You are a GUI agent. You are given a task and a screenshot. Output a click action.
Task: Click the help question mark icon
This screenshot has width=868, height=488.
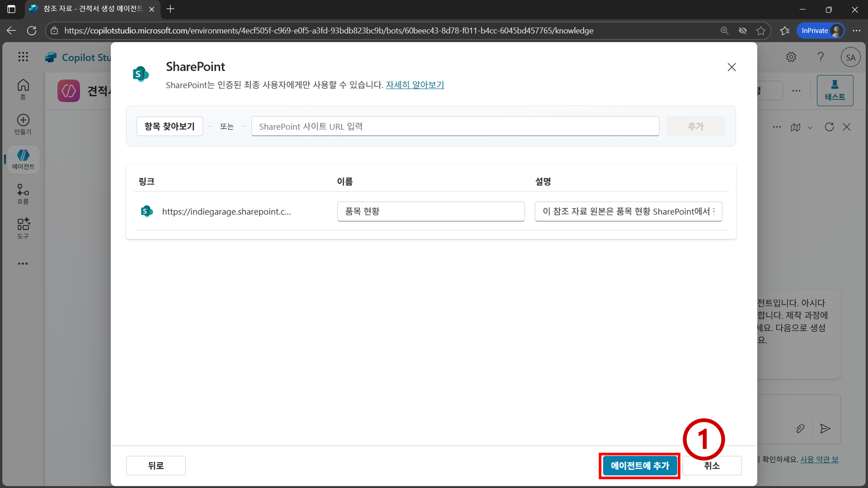[x=820, y=57]
